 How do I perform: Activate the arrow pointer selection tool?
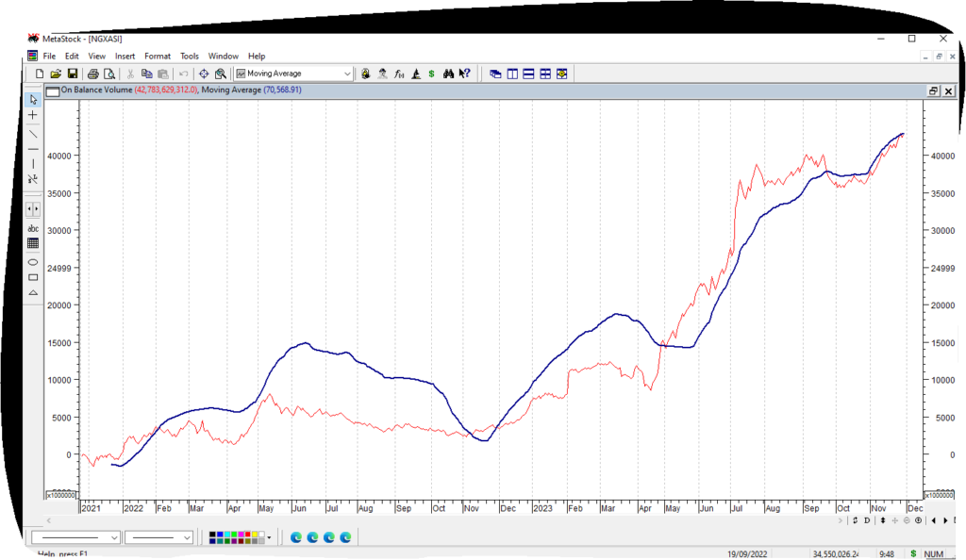click(x=33, y=99)
